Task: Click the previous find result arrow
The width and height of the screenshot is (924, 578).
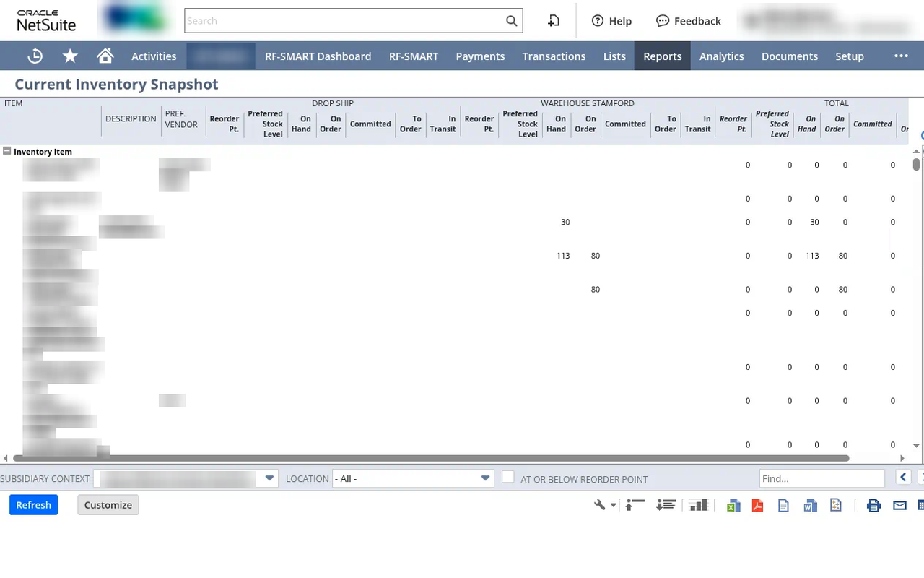Action: 902,477
